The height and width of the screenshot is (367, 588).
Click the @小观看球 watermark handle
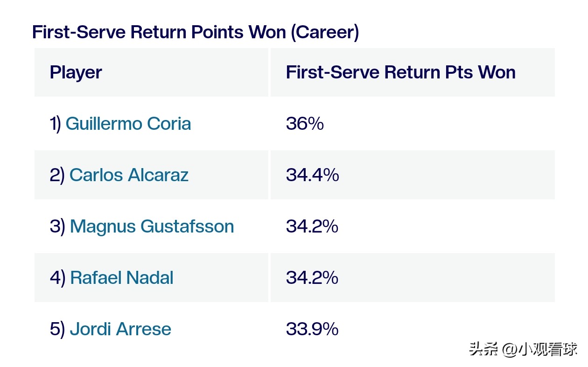tap(540, 349)
